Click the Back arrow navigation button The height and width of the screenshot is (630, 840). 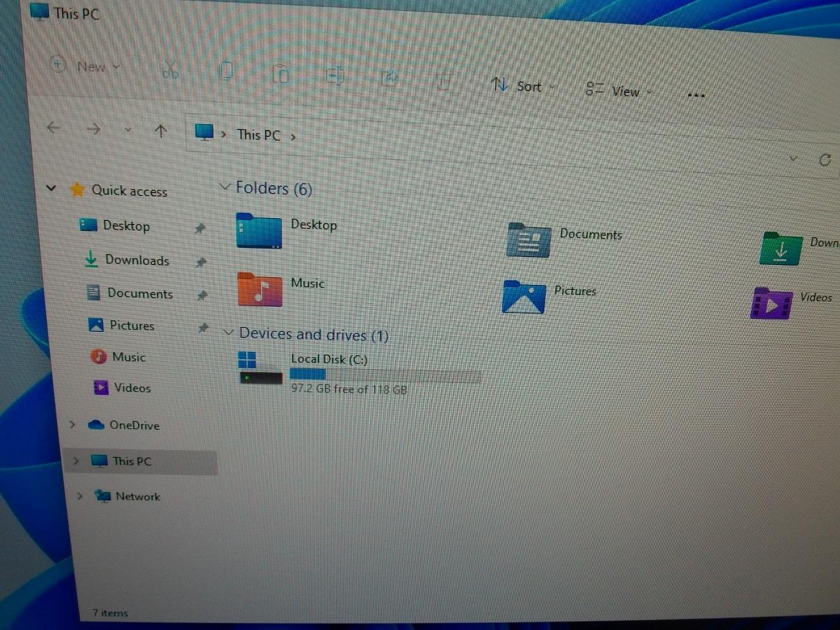(54, 128)
